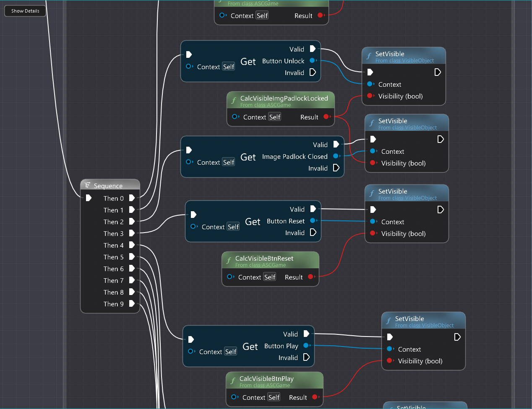Click the Then 5 output pin
This screenshot has width=532, height=409.
click(x=132, y=256)
